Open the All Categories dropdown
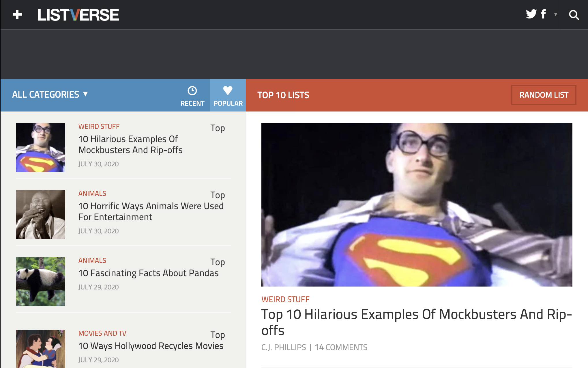The width and height of the screenshot is (588, 368). pos(50,94)
